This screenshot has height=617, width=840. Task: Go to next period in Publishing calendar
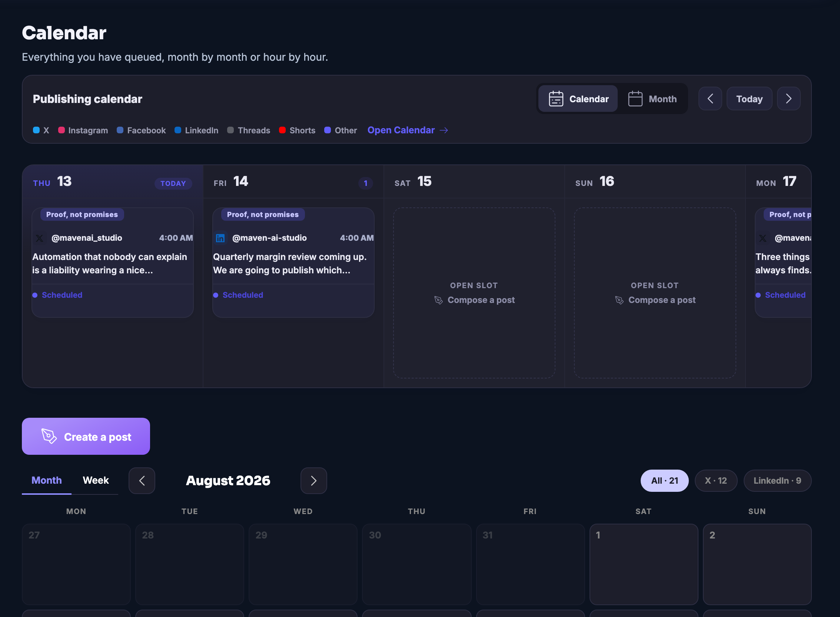pyautogui.click(x=788, y=99)
